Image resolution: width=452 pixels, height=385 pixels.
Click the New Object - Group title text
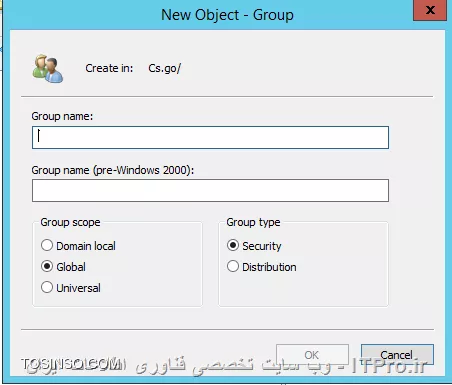(x=227, y=15)
